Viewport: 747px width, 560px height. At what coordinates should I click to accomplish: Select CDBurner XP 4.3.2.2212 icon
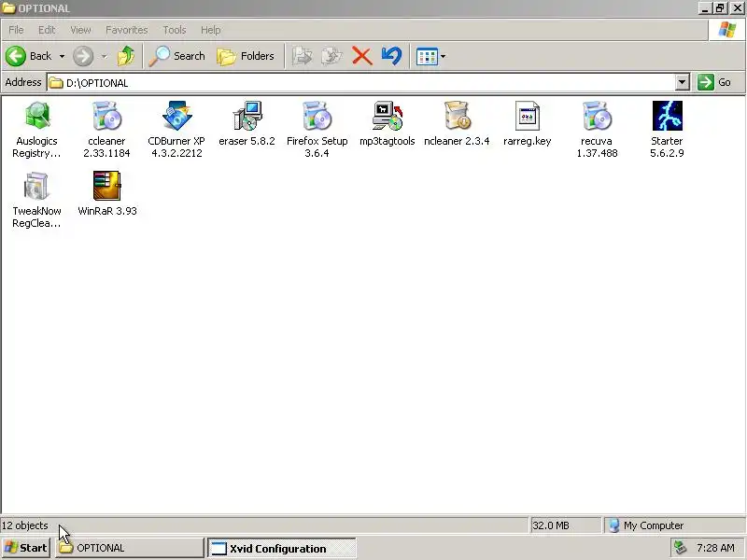coord(176,116)
